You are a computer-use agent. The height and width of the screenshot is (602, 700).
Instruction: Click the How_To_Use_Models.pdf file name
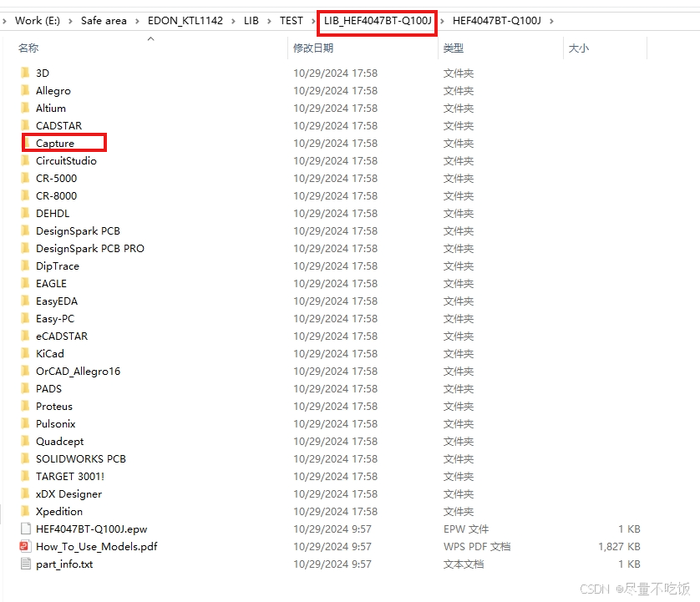(97, 547)
